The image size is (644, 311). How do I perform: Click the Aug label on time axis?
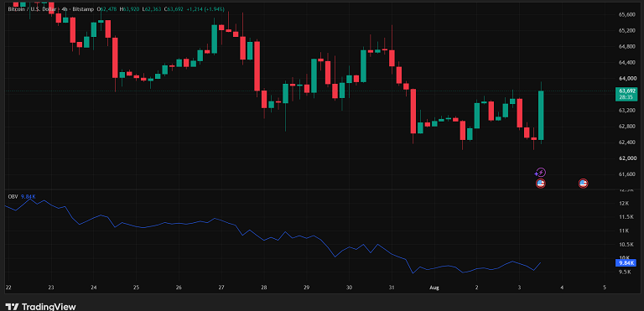tap(434, 288)
